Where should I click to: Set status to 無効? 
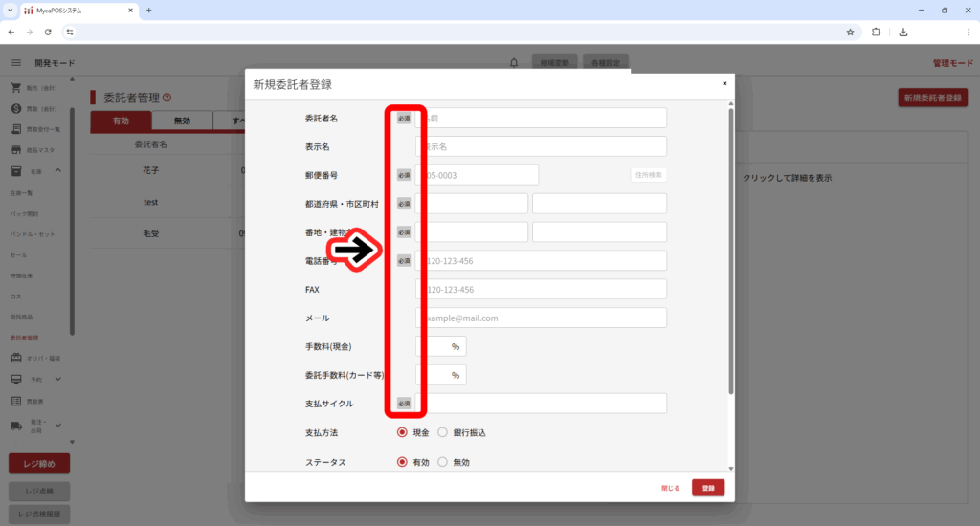(442, 462)
